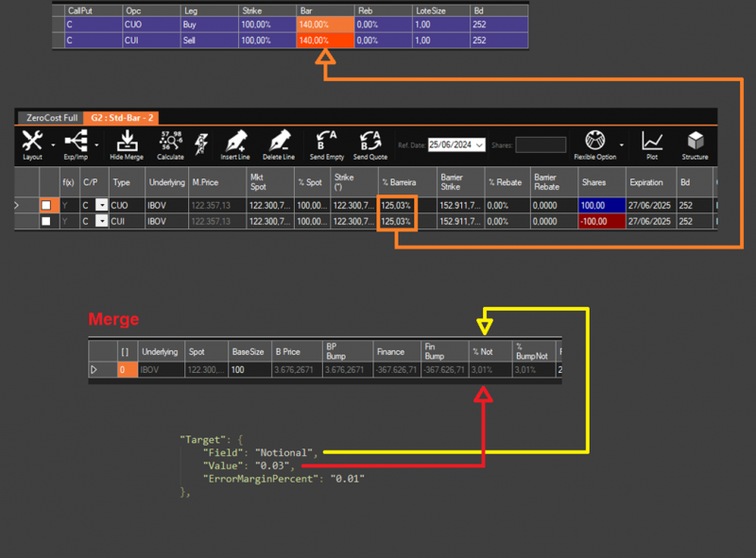Open the Plot chart tool
Viewport: 756px width, 558px height.
pos(652,142)
